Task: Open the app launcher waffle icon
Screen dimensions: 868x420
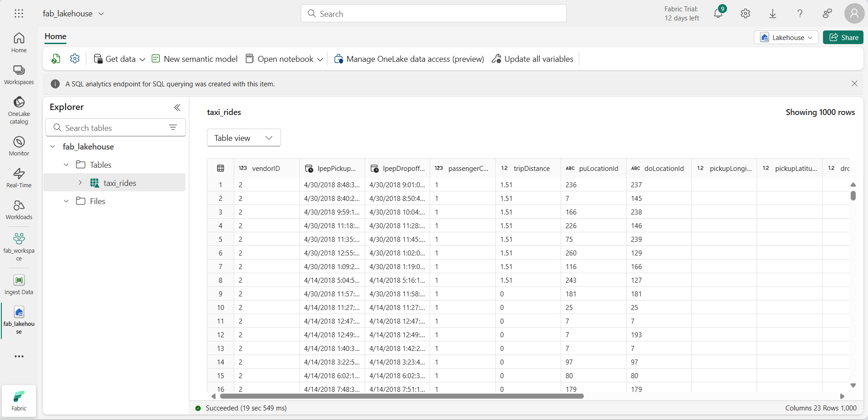Action: pyautogui.click(x=19, y=14)
